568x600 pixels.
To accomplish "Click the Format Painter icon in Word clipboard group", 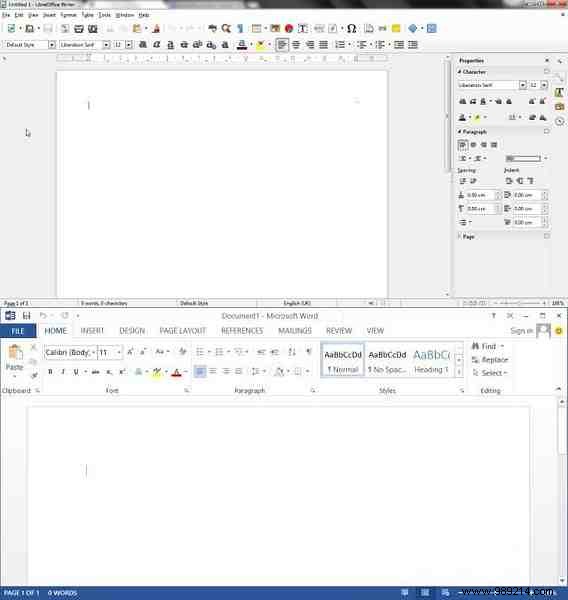I will point(34,375).
